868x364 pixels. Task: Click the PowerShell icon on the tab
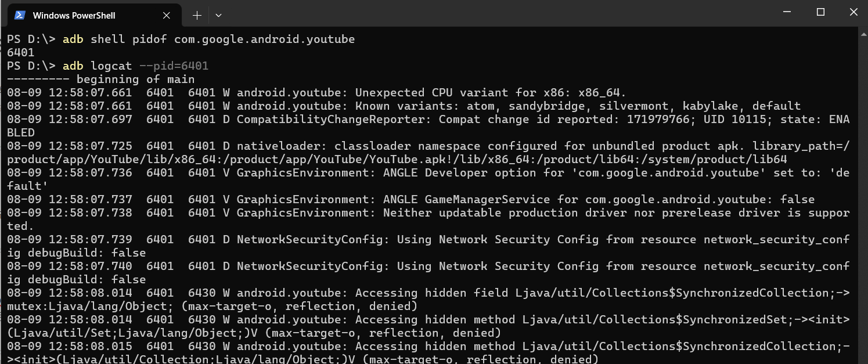point(20,15)
